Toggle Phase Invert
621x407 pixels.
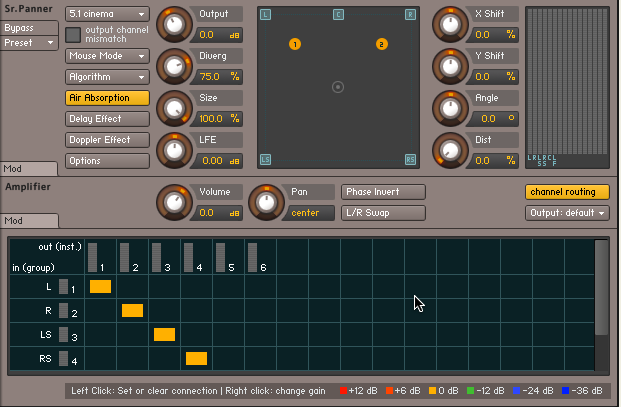(x=383, y=192)
